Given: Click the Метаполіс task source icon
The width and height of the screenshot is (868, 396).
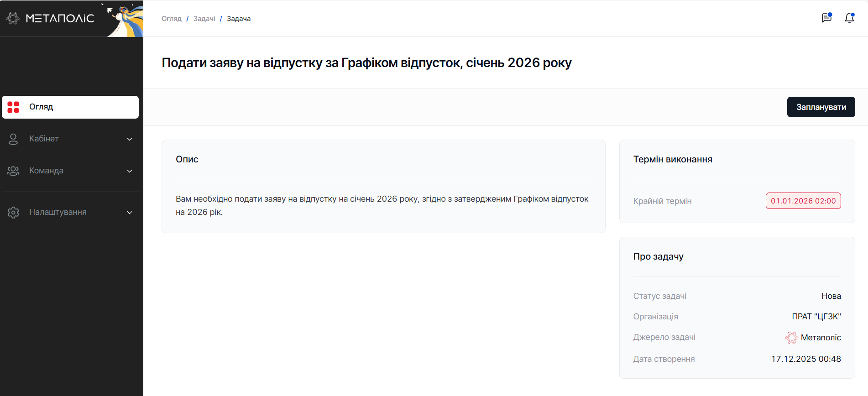Looking at the screenshot, I should (x=791, y=338).
